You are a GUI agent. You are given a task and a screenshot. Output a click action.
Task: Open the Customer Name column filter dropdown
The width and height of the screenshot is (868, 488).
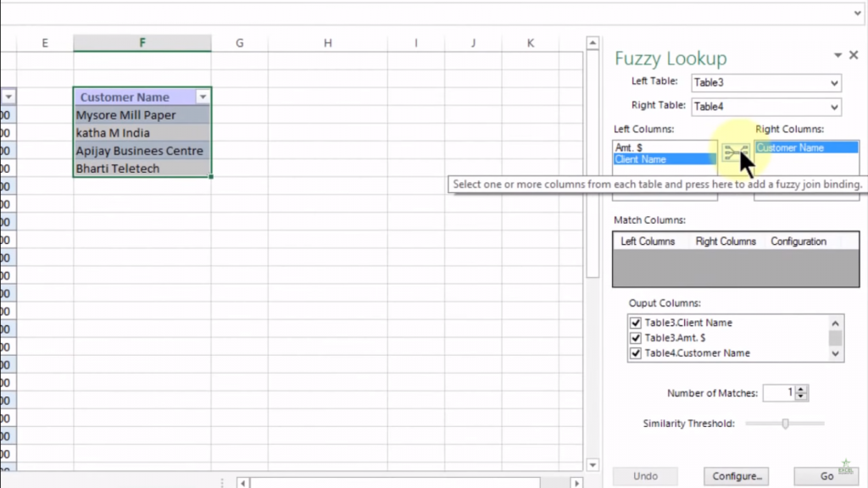pyautogui.click(x=203, y=97)
